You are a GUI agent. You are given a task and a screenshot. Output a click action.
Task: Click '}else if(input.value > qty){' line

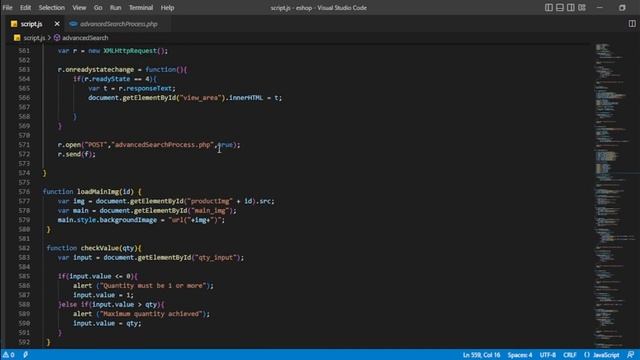(111, 304)
